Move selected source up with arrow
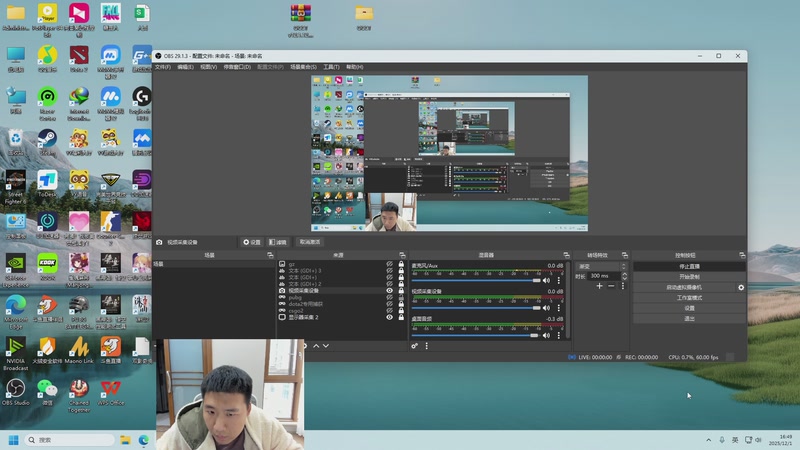This screenshot has width=800, height=450. point(316,346)
